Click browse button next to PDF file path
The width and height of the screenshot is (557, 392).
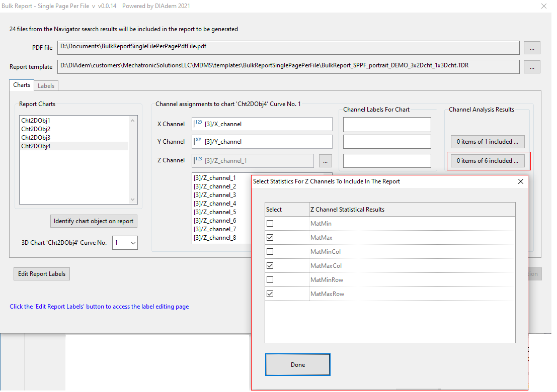(x=532, y=48)
